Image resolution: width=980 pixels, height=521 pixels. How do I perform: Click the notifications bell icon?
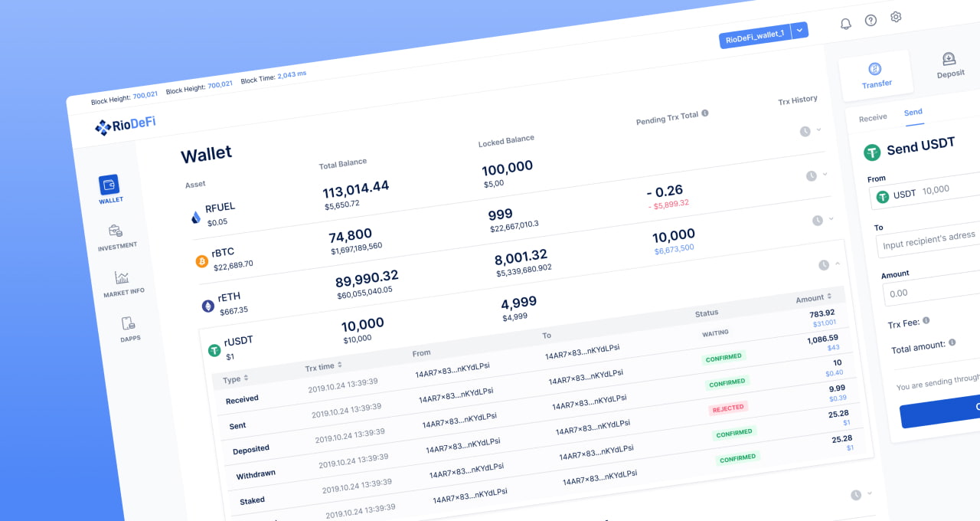(x=846, y=24)
